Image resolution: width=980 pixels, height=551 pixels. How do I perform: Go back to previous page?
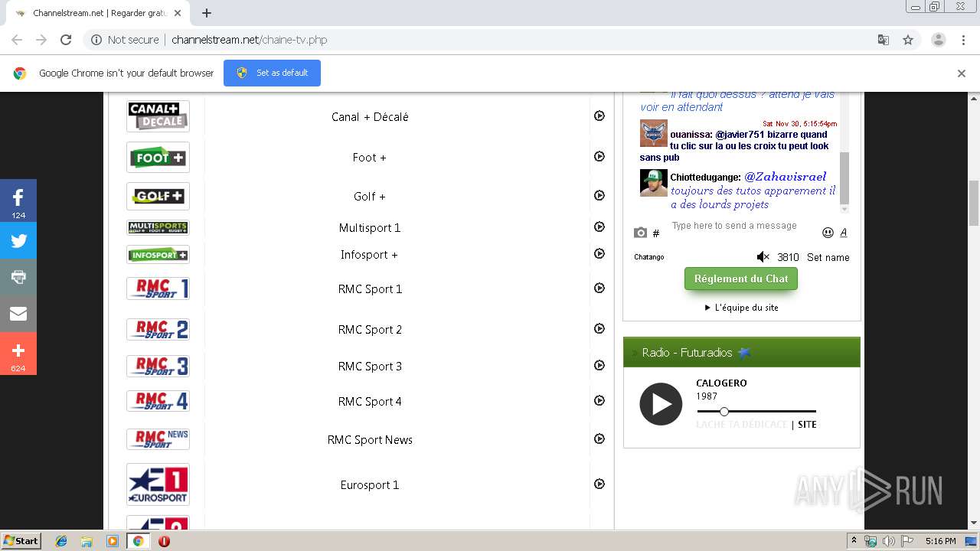tap(17, 40)
